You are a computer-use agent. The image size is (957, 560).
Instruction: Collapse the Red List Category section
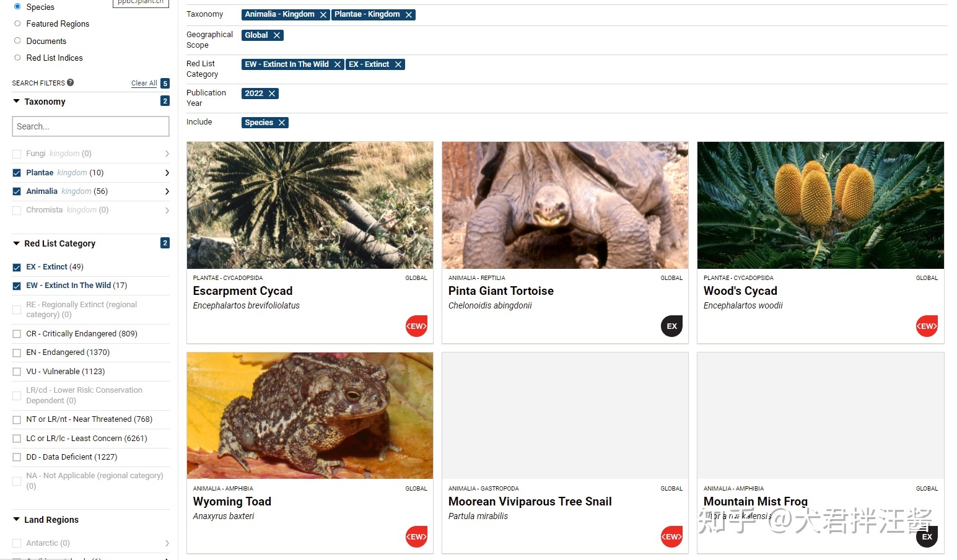(17, 243)
